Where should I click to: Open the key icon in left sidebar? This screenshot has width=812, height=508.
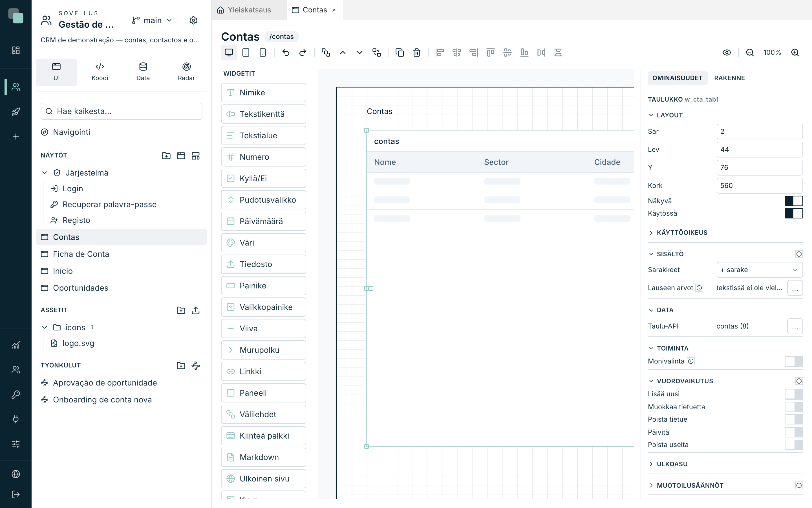click(16, 395)
